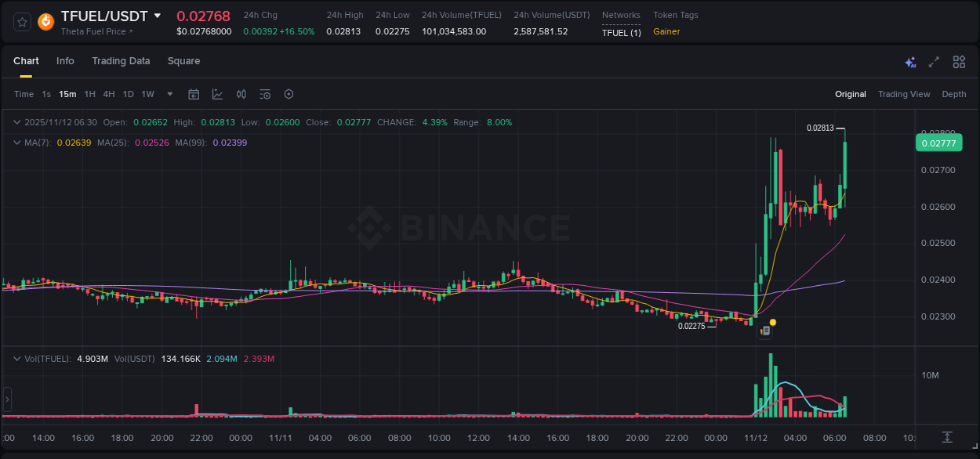Expand the MA indicator row

pos(17,142)
